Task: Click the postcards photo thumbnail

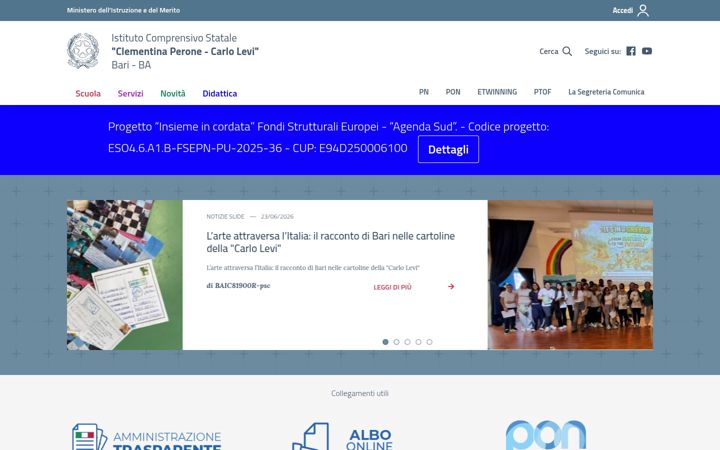Action: [124, 275]
